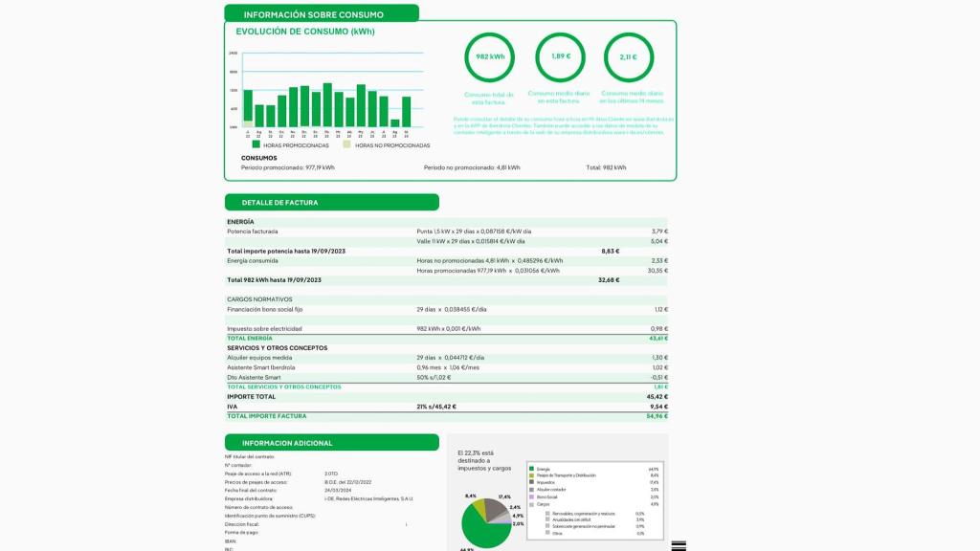Click 'El 22,3% está destinado a impuestos y cargos'
The height and width of the screenshot is (551, 980).
click(x=483, y=460)
